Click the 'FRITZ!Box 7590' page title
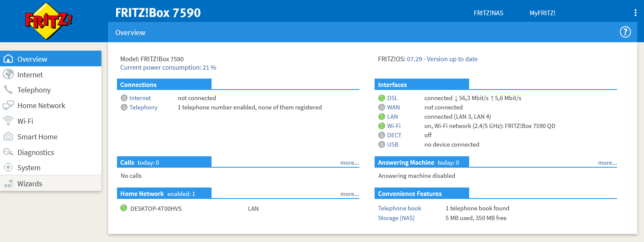Screen dimensions: 644x242 coord(158,13)
